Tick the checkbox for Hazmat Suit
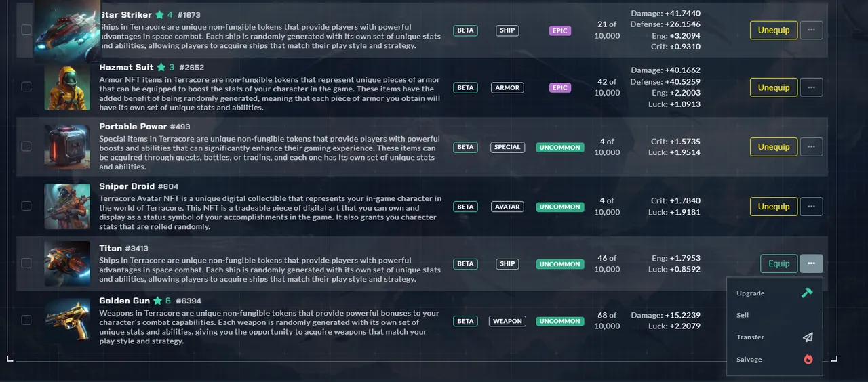This screenshot has width=868, height=382. 26,87
